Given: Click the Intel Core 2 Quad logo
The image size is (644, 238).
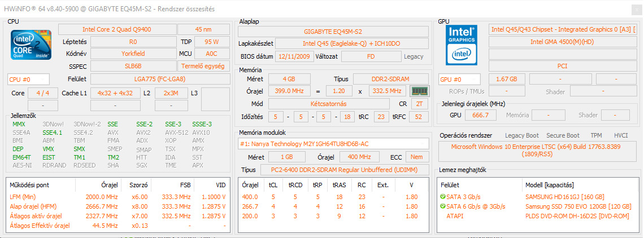Looking at the screenshot, I should [31, 45].
